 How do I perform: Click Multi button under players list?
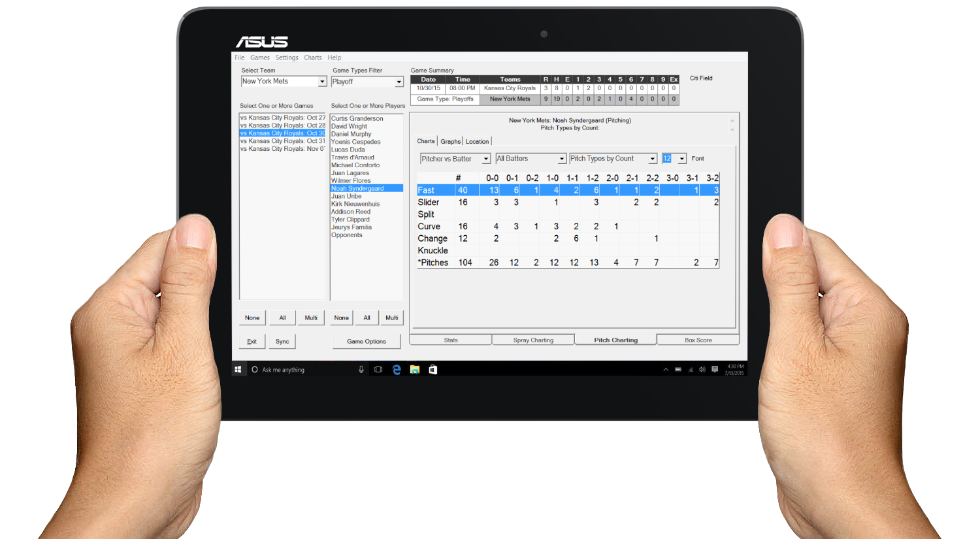[x=392, y=318]
